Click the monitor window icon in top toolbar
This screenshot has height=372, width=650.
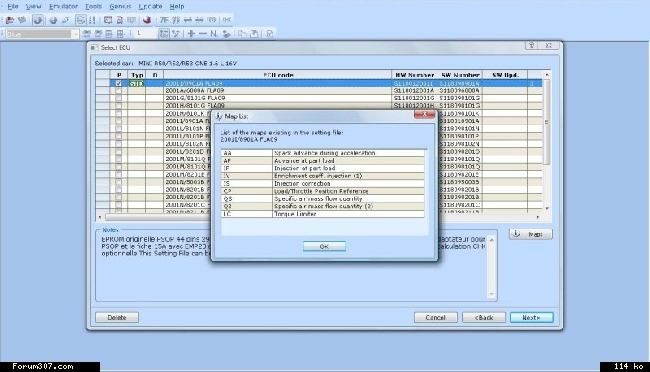click(108, 20)
